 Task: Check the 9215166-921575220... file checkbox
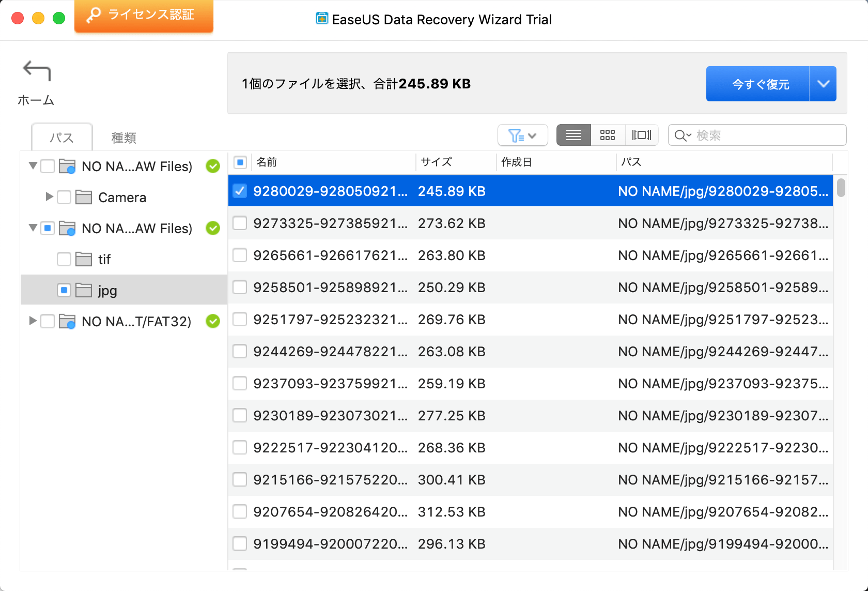pos(240,479)
